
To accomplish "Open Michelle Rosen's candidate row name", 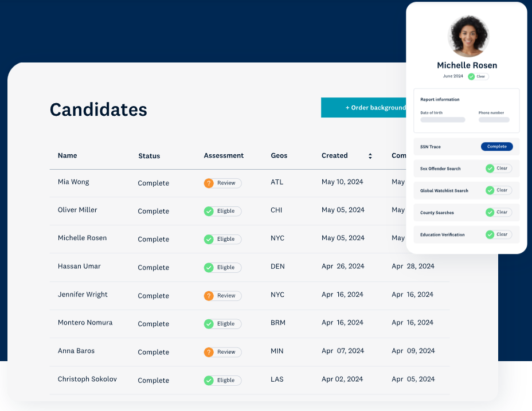I will tap(82, 238).
